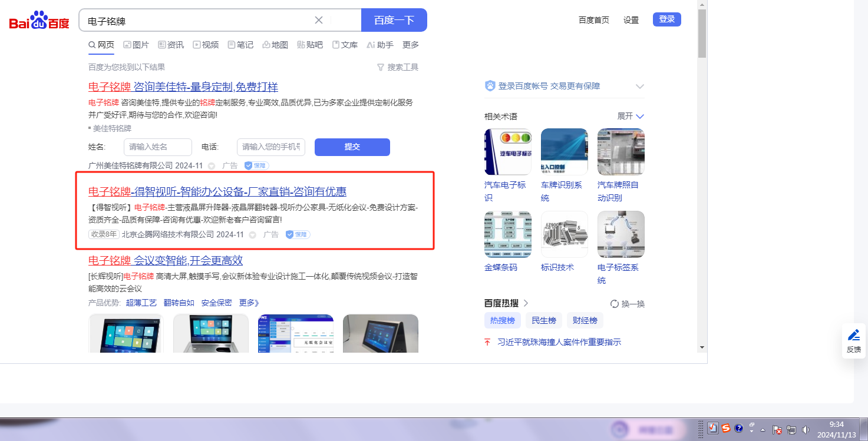Open the 贴吧 tab
This screenshot has width=868, height=441.
pos(310,45)
